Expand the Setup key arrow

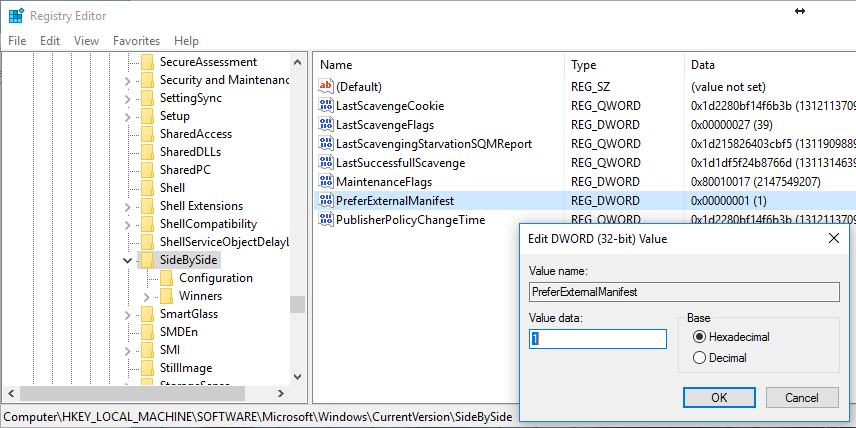coord(127,116)
